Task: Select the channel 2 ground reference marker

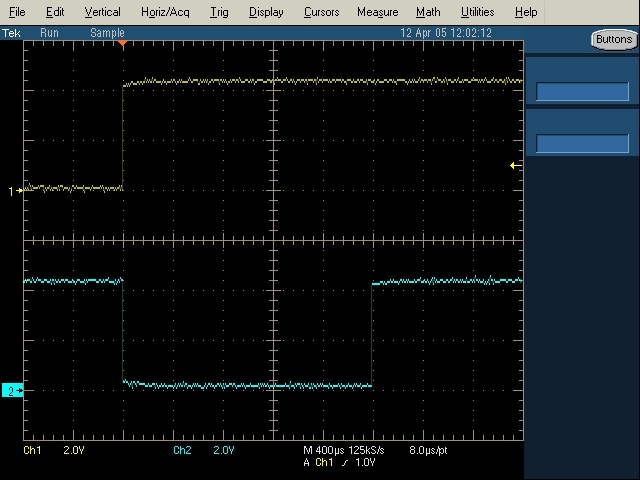Action: click(x=13, y=391)
